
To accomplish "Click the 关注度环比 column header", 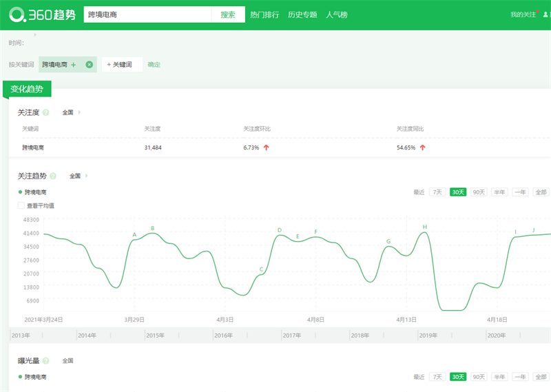I will tap(257, 129).
